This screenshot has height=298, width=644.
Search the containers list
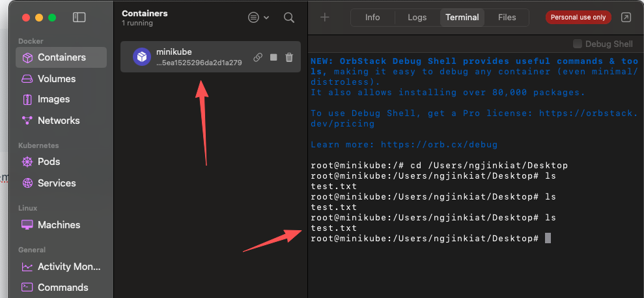pyautogui.click(x=289, y=17)
